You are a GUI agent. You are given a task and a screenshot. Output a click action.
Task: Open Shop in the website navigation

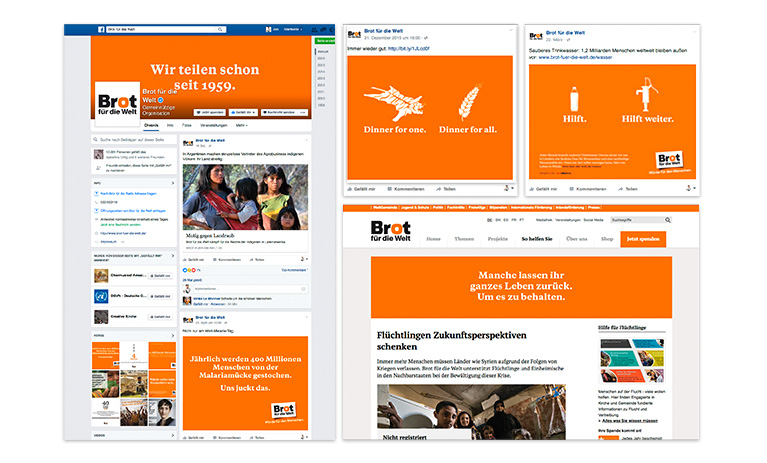(607, 239)
